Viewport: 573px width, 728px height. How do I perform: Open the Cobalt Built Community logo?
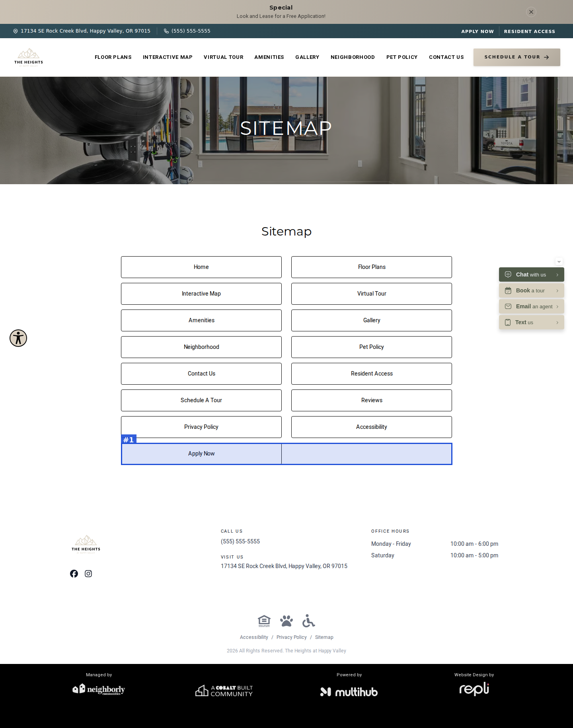coord(224,691)
